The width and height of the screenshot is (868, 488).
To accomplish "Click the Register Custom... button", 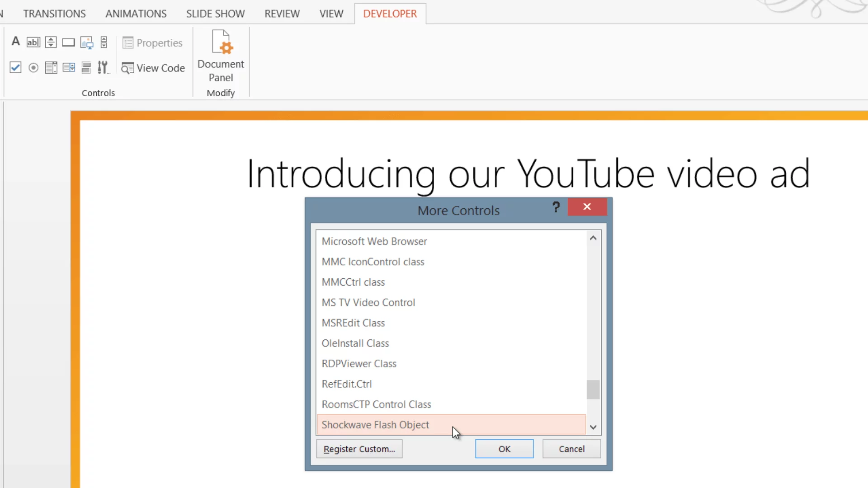I will pyautogui.click(x=359, y=449).
